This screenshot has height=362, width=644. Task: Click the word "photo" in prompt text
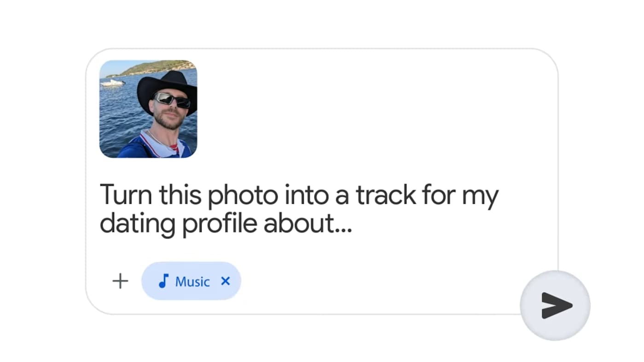[243, 195]
